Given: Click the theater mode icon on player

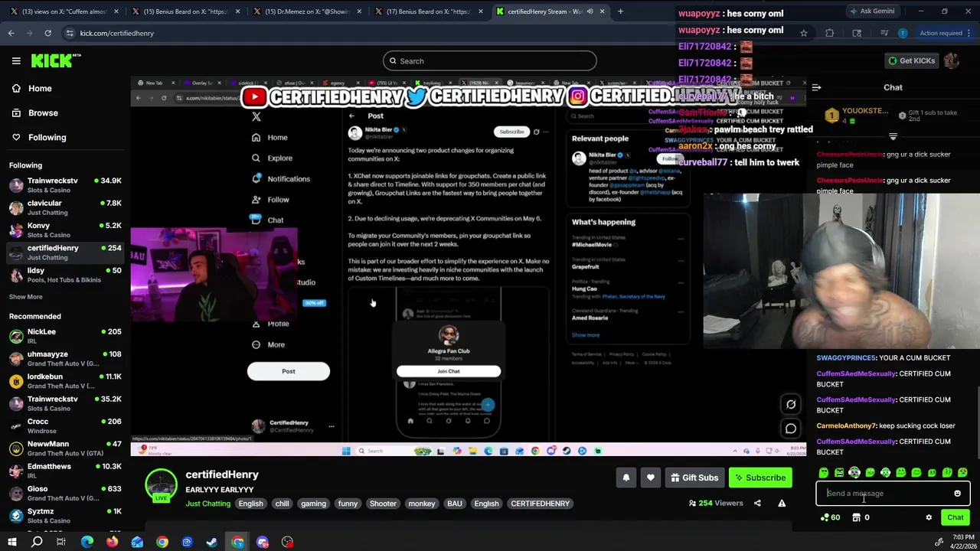Looking at the screenshot, I should click(x=791, y=404).
